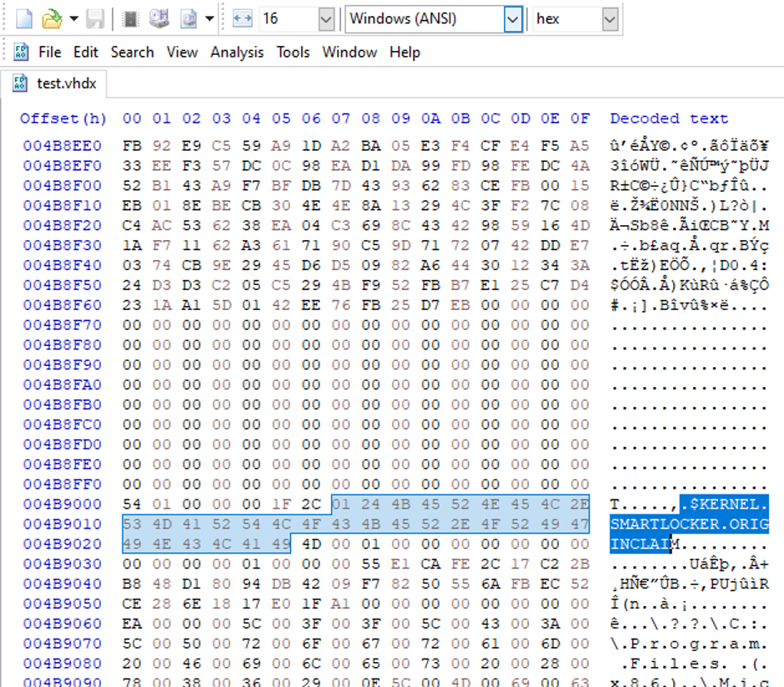Screen dimensions: 784x687
Task: Click byte 54 at start of row 004B9000
Action: 132,504
